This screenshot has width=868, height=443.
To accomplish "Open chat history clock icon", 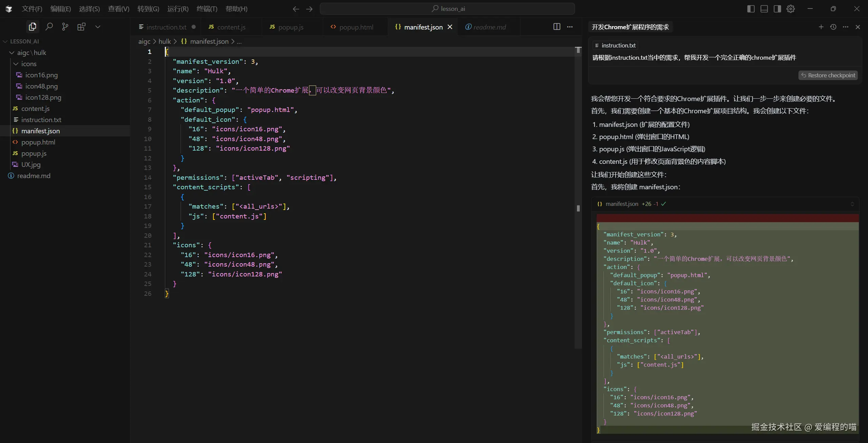I will click(833, 27).
